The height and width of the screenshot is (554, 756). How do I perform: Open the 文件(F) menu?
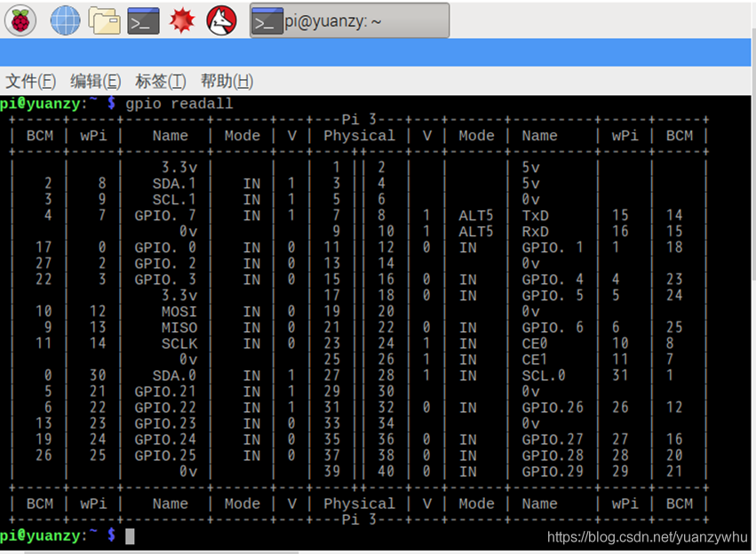(x=31, y=82)
